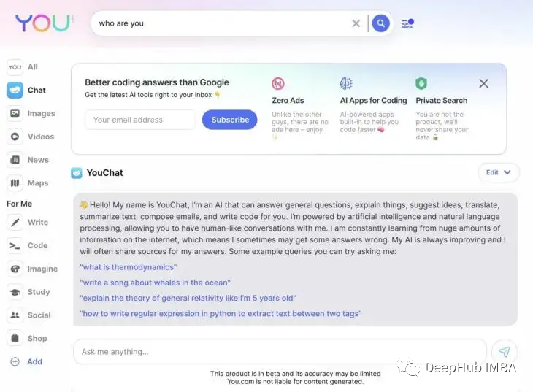Select Videos in the sidebar
Viewport: 533px width, 392px height.
tap(31, 137)
